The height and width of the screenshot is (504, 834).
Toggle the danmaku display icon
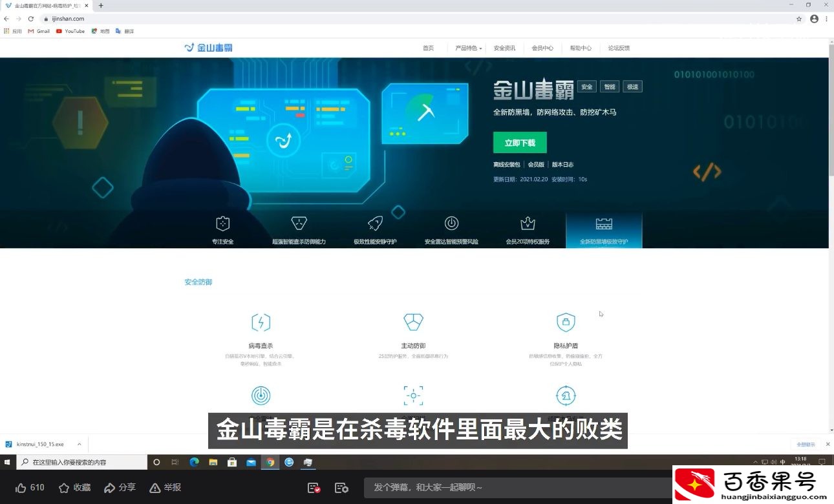point(314,488)
